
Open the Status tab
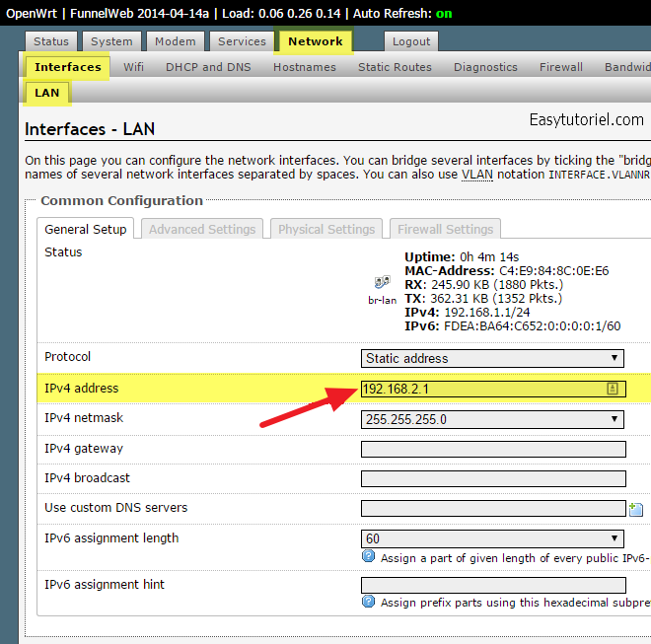tap(51, 41)
